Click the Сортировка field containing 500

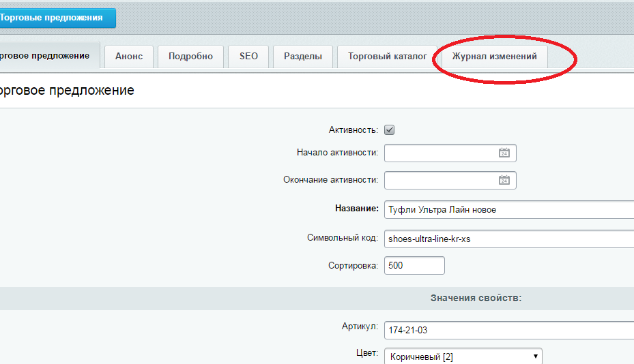click(414, 266)
